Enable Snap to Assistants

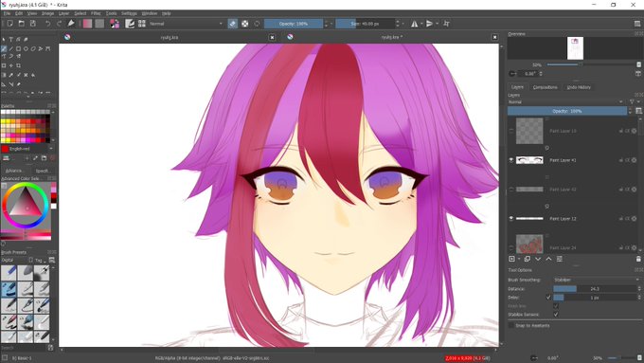coord(511,326)
